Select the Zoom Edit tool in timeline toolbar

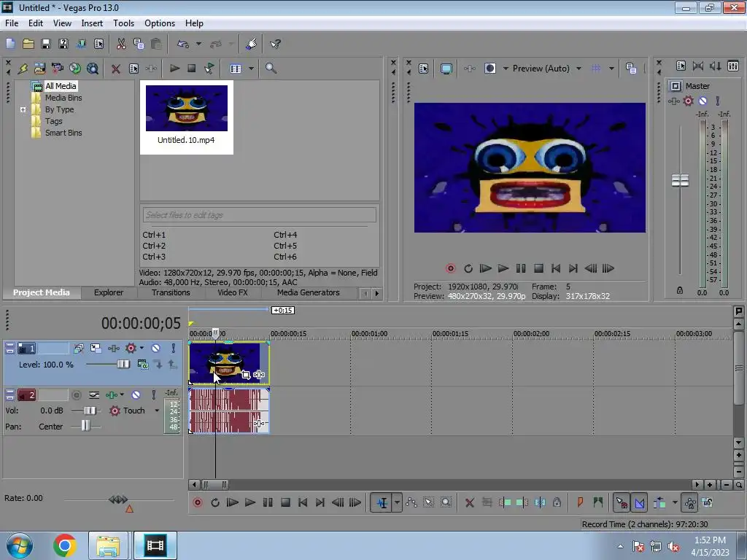point(446,502)
